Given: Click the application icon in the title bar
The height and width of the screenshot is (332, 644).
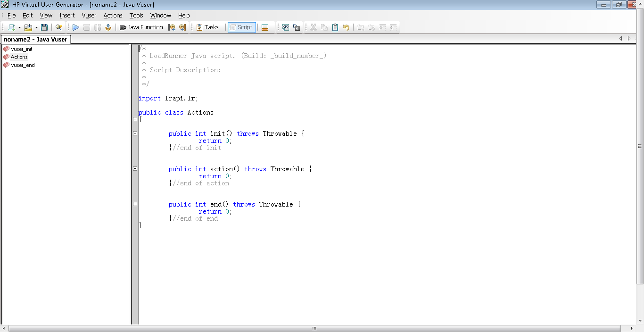Looking at the screenshot, I should 5,4.
